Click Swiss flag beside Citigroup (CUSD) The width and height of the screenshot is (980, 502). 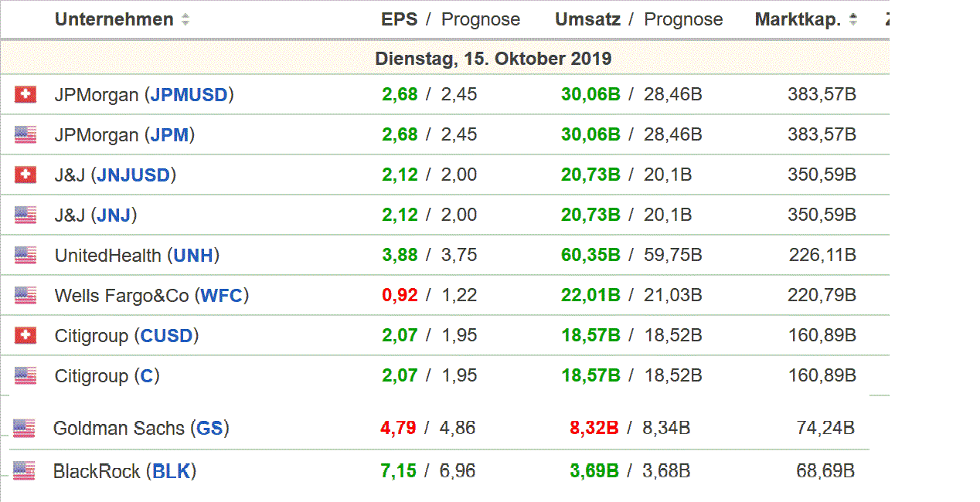tap(26, 335)
